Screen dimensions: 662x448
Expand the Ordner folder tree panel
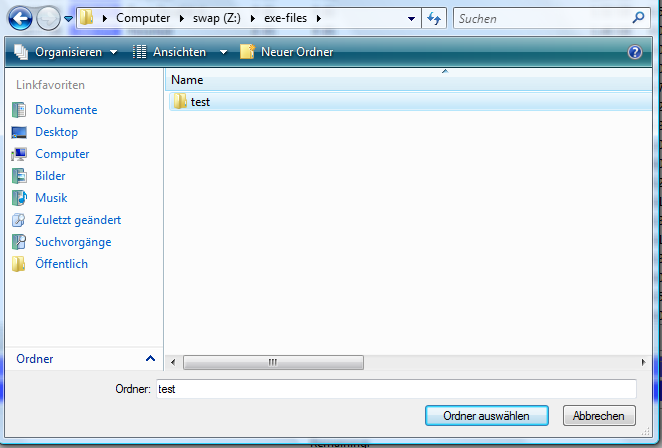[x=150, y=359]
